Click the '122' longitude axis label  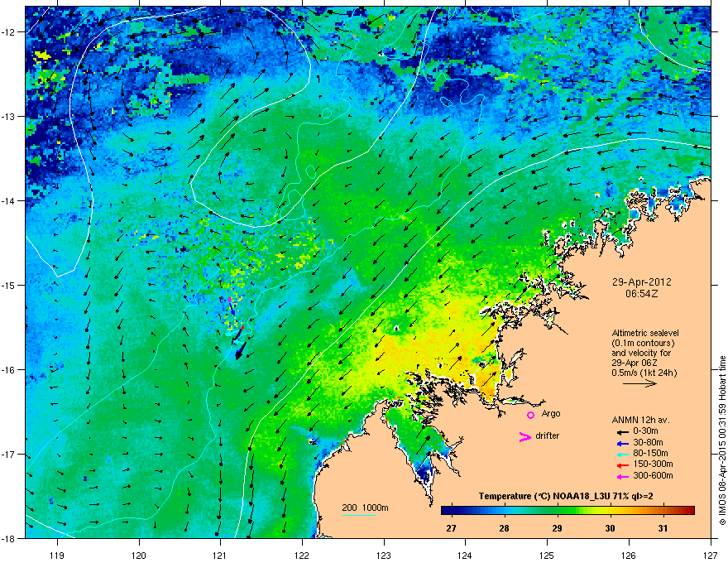[302, 555]
